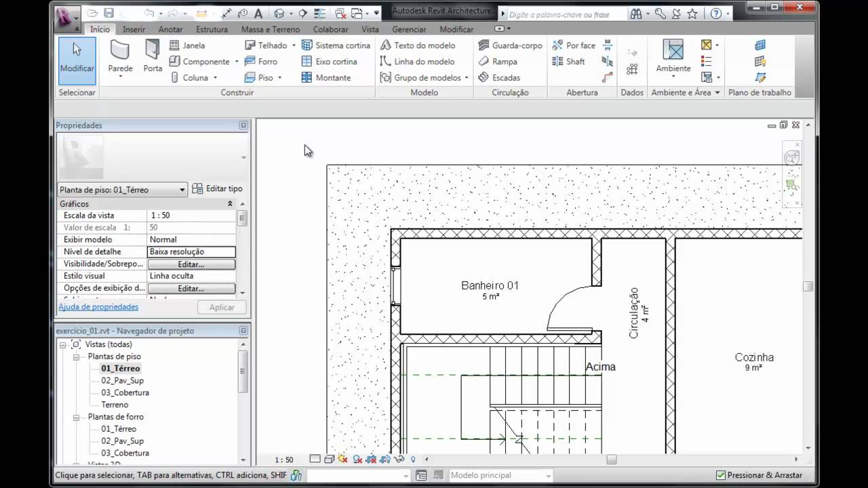
Task: Open the help question mark icon
Action: pyautogui.click(x=716, y=14)
